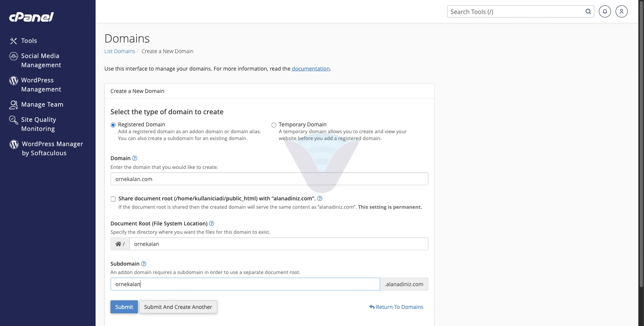
Task: Show help for Document Root field
Action: pyautogui.click(x=212, y=224)
